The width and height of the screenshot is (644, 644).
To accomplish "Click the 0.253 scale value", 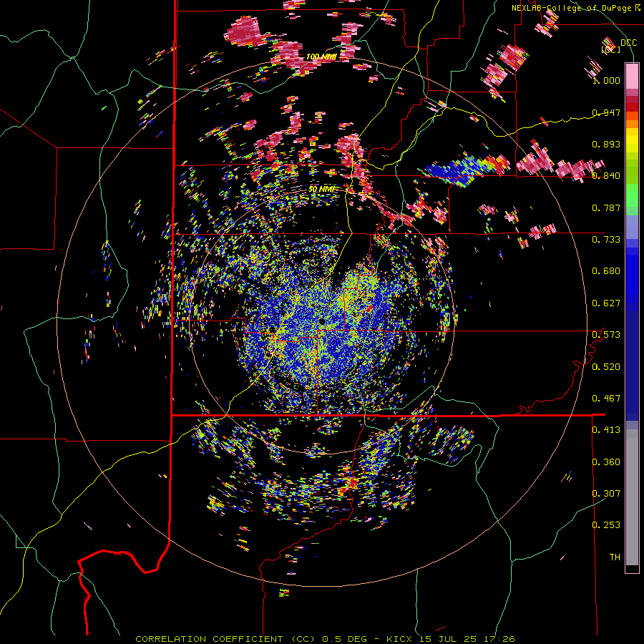I will (606, 525).
